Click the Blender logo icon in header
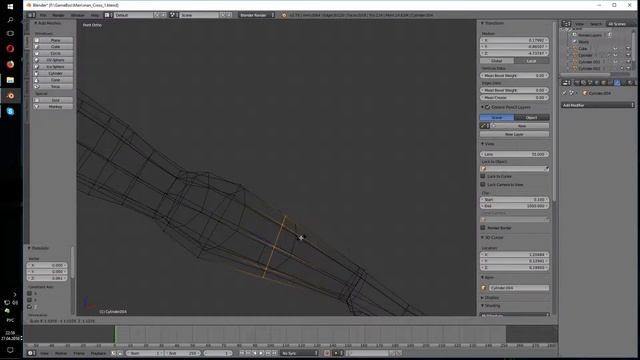Viewport: 640px width, 360px height. pyautogui.click(x=284, y=15)
